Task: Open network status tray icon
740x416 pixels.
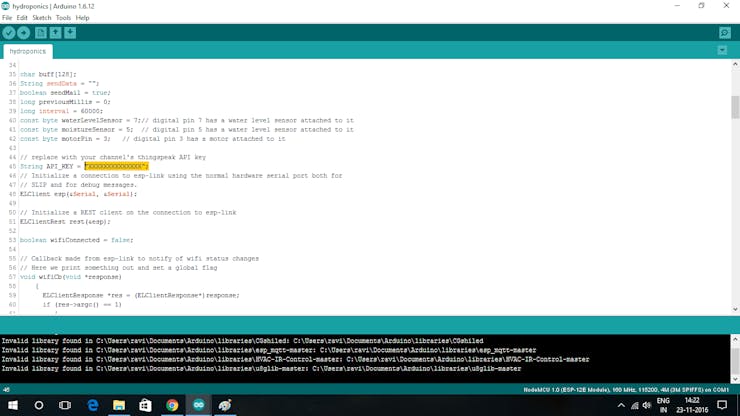Action: click(x=635, y=406)
